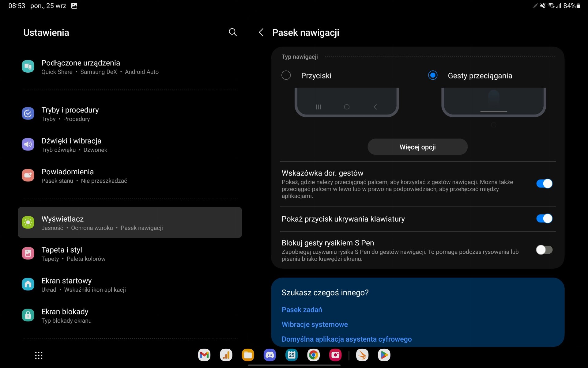Tap the Wyświetlacz sun icon
Image resolution: width=588 pixels, height=368 pixels.
[x=28, y=222]
